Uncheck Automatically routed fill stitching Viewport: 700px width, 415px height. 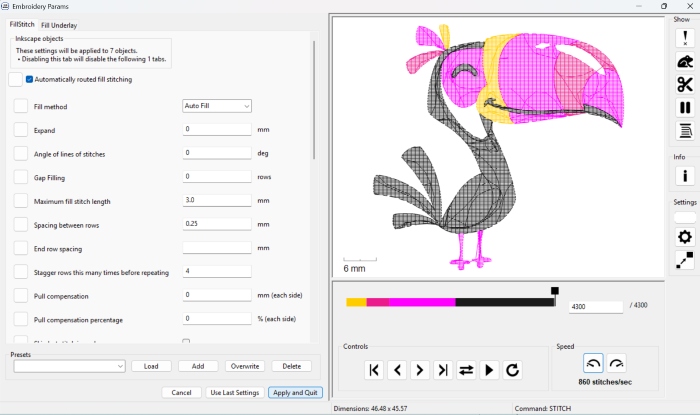click(30, 79)
